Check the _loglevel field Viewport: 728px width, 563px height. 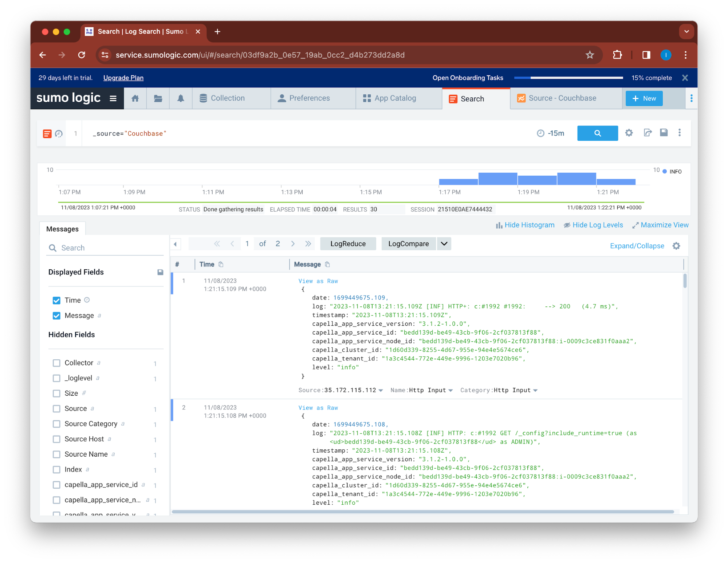click(x=56, y=378)
